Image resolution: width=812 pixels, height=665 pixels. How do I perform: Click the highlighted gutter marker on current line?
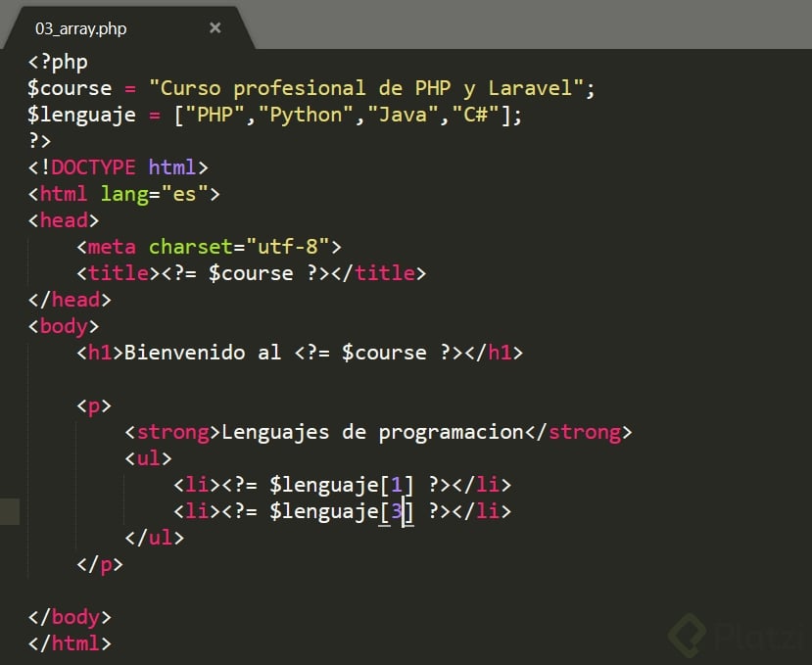[x=10, y=511]
